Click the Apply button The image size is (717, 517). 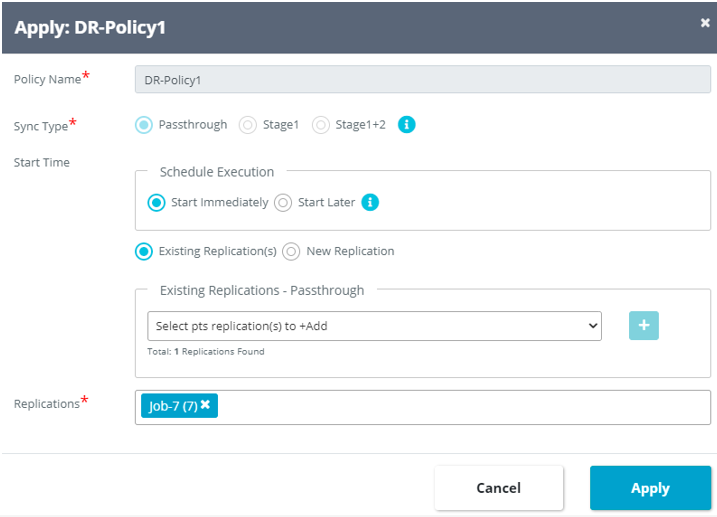tap(650, 488)
